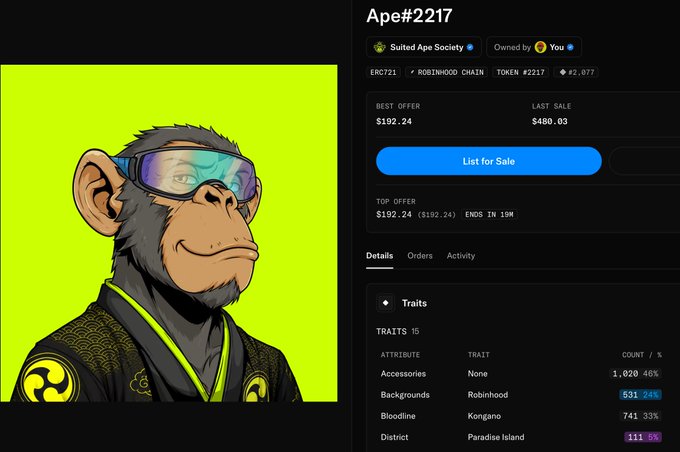Open the Suited Ape Society collection link
Image resolution: width=680 pixels, height=452 pixels.
(x=424, y=47)
